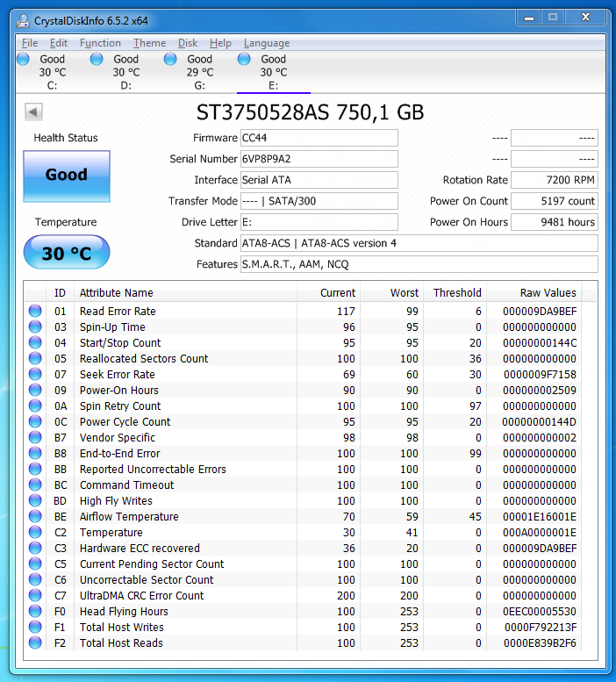Click the 30 °C temperature button
The image size is (616, 682).
[67, 253]
